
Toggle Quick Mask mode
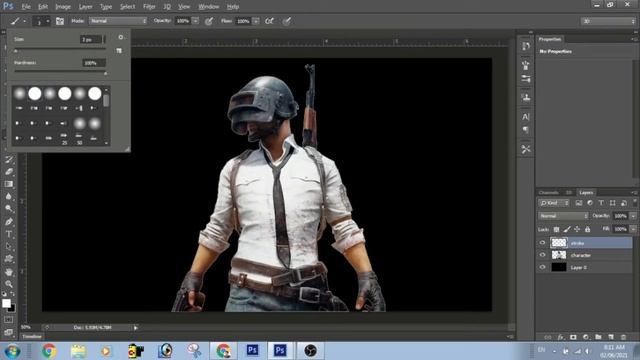point(9,320)
